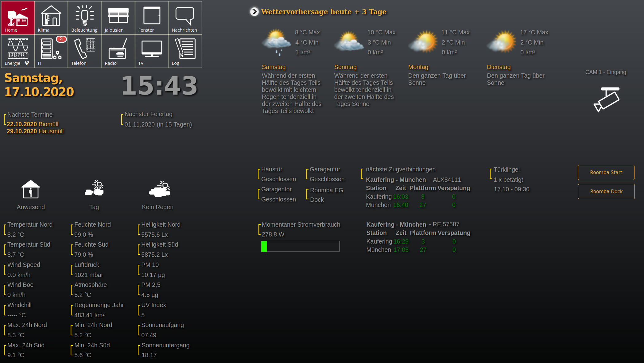
Task: Toggle the Tag day-night status icon
Action: (94, 189)
